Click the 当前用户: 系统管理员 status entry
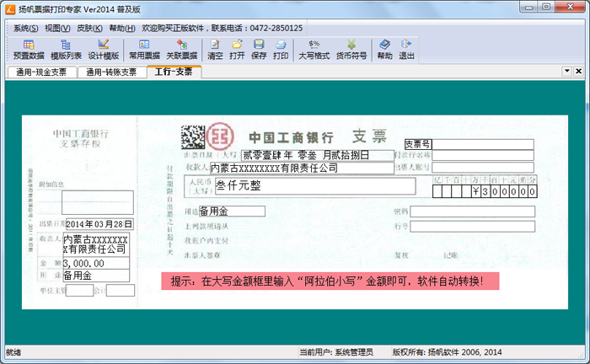 click(x=336, y=352)
